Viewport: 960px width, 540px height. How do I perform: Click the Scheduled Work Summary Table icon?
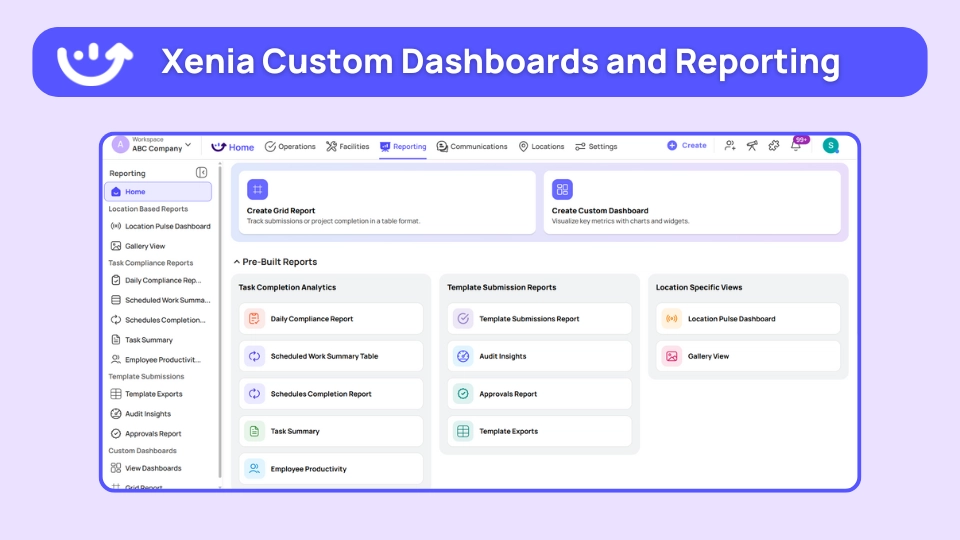coord(254,356)
